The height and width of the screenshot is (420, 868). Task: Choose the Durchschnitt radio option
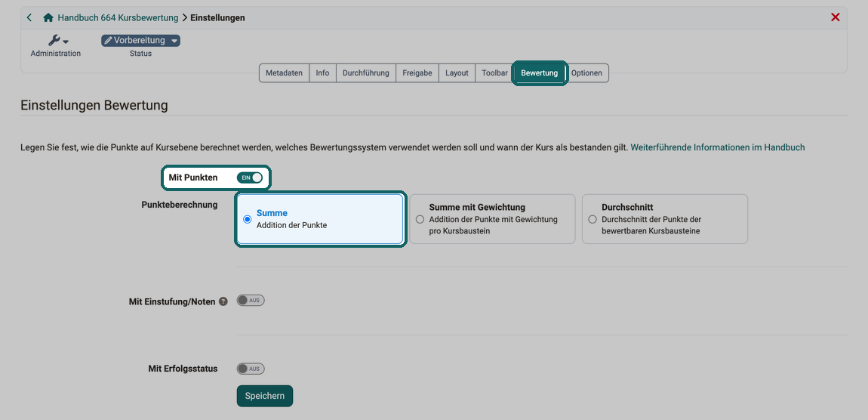(593, 219)
